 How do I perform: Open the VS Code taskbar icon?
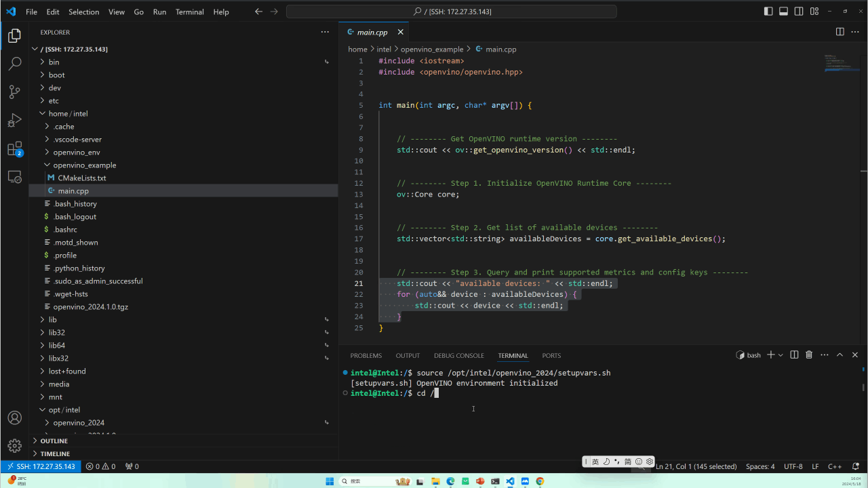pyautogui.click(x=510, y=481)
